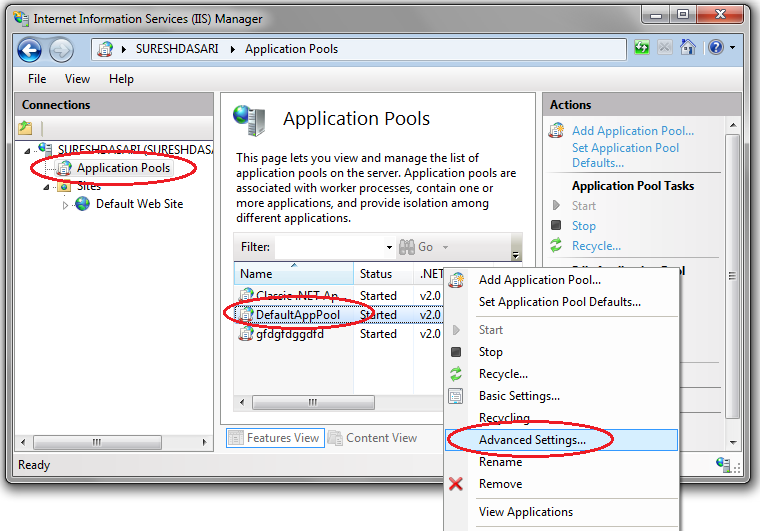Image resolution: width=760 pixels, height=531 pixels.
Task: Click the Stop loading X icon
Action: (x=665, y=47)
